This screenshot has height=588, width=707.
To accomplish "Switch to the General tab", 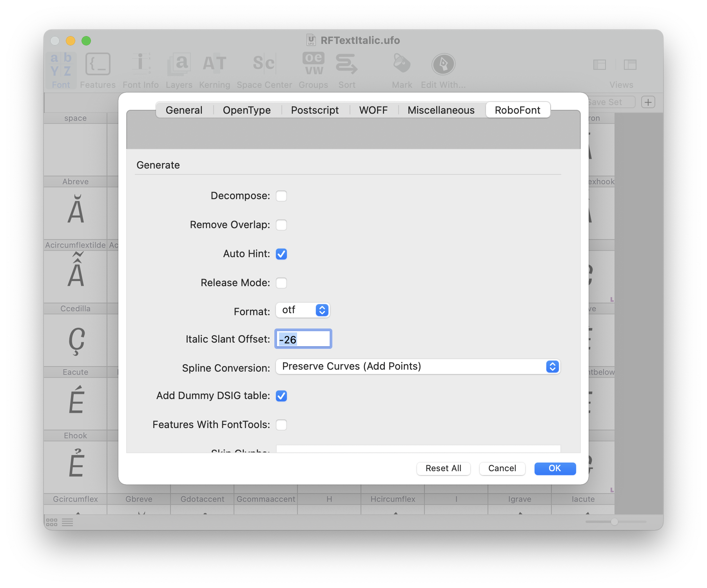I will coord(184,110).
